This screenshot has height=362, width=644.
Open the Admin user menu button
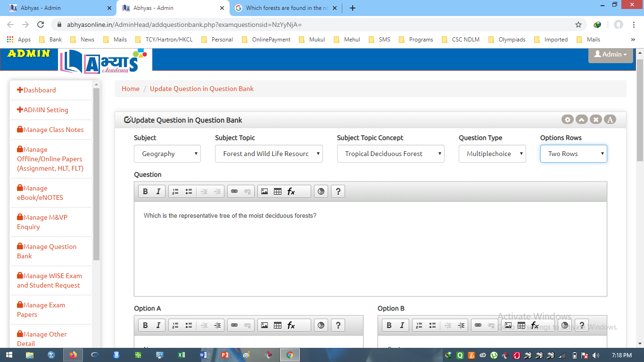click(x=611, y=54)
